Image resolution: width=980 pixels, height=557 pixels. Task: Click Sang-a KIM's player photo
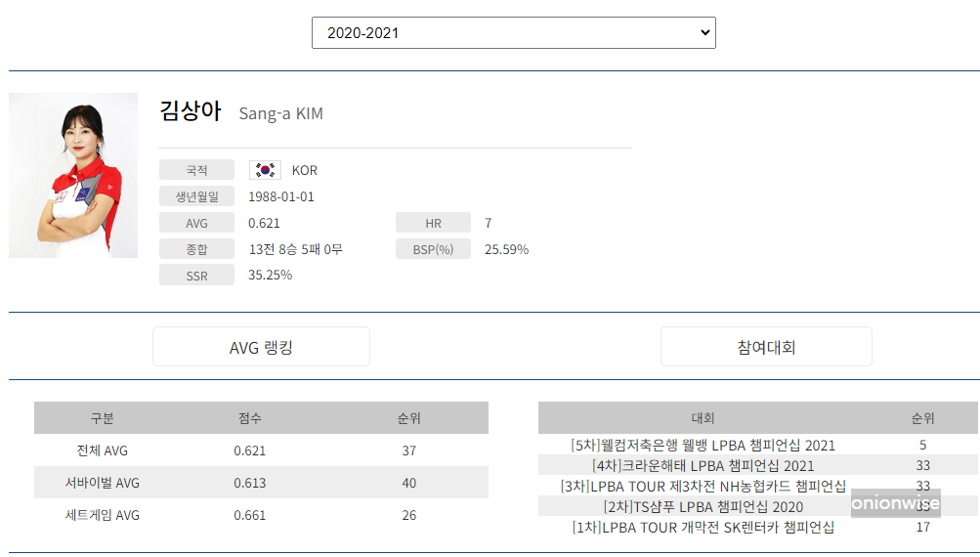tap(73, 175)
